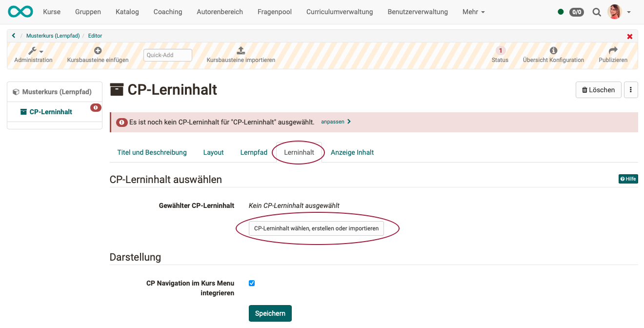Open the global search
Screen dimensions: 644x328
point(597,12)
